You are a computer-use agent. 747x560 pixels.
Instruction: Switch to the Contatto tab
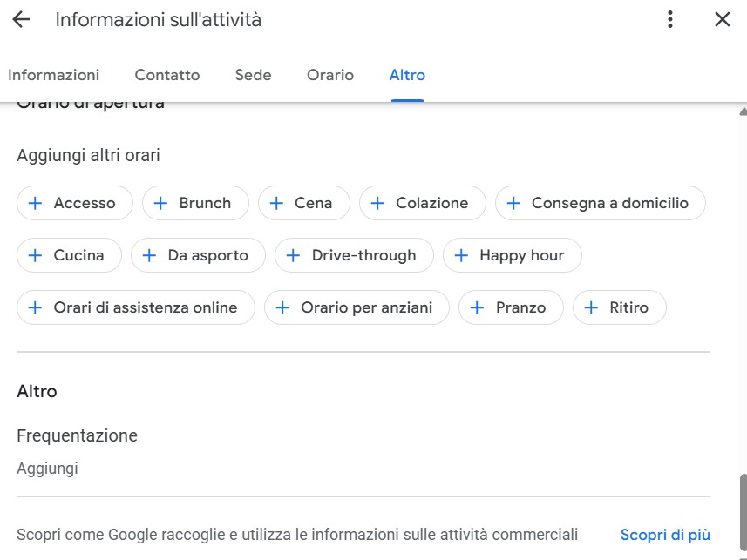click(x=167, y=75)
